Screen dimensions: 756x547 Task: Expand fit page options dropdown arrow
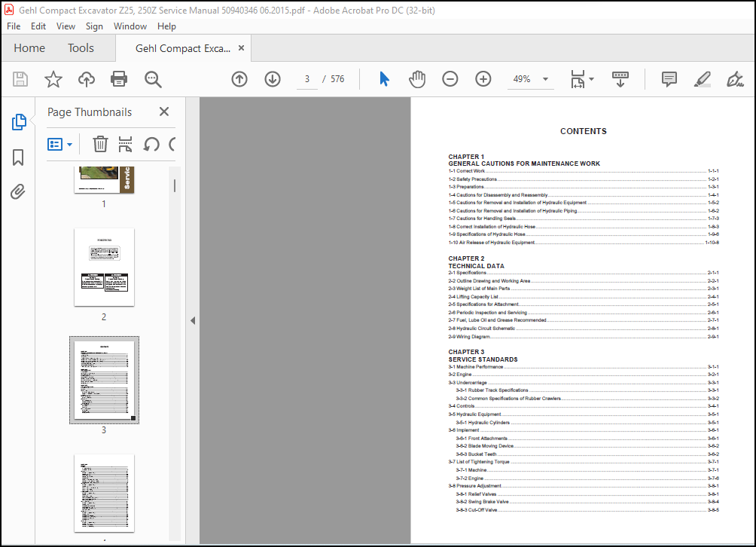591,79
